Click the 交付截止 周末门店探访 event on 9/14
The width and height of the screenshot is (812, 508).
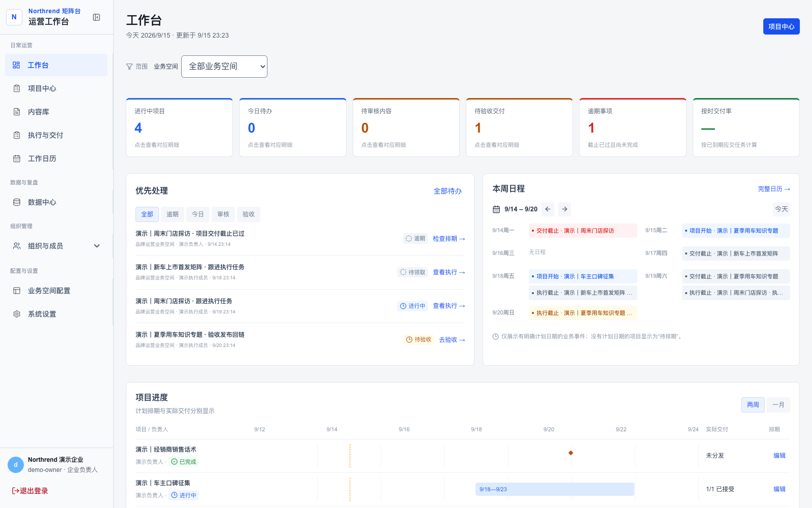(583, 231)
